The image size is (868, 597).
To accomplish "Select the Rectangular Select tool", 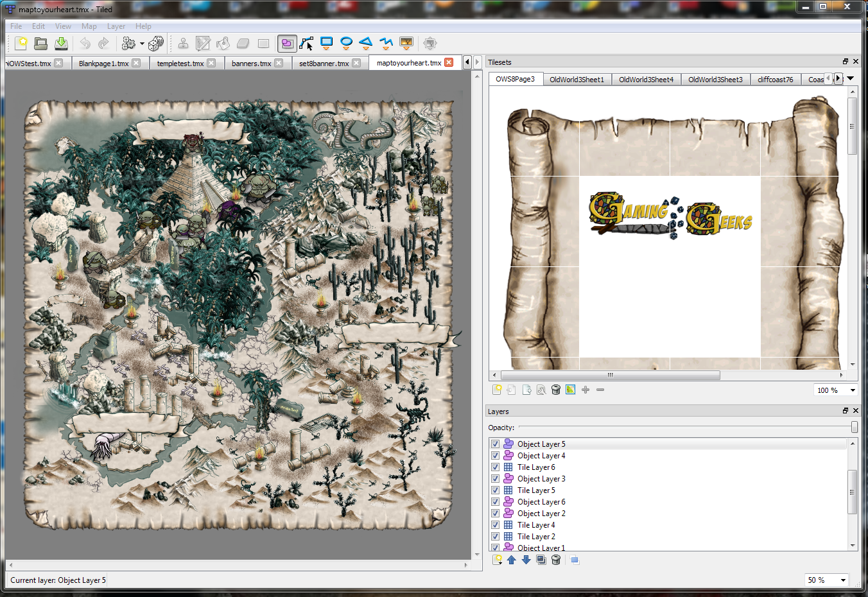I will pos(263,43).
